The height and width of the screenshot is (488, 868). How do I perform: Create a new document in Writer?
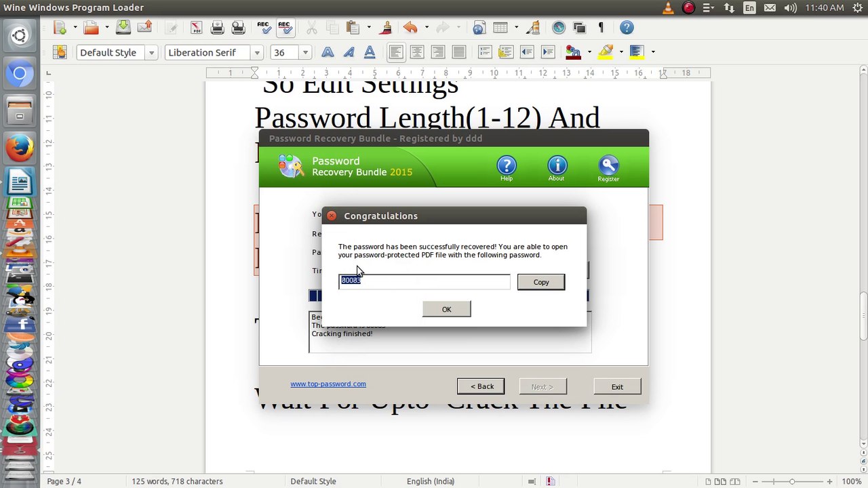60,28
